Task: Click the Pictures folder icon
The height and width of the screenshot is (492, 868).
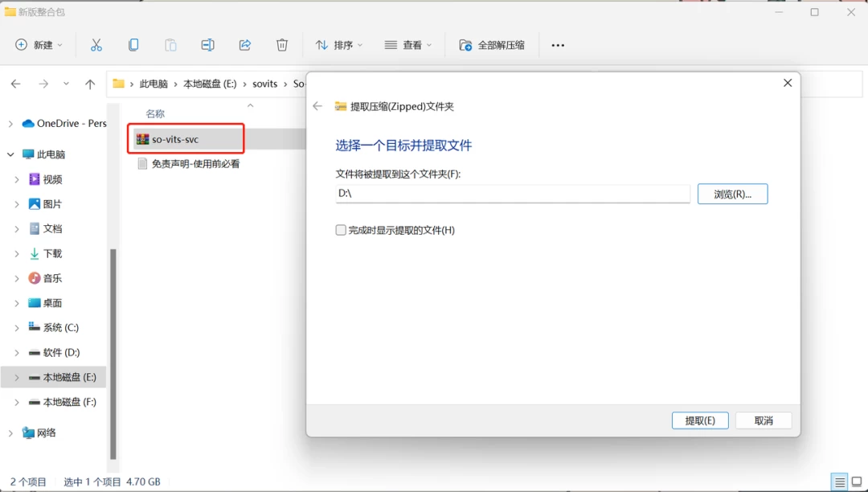Action: pyautogui.click(x=35, y=203)
